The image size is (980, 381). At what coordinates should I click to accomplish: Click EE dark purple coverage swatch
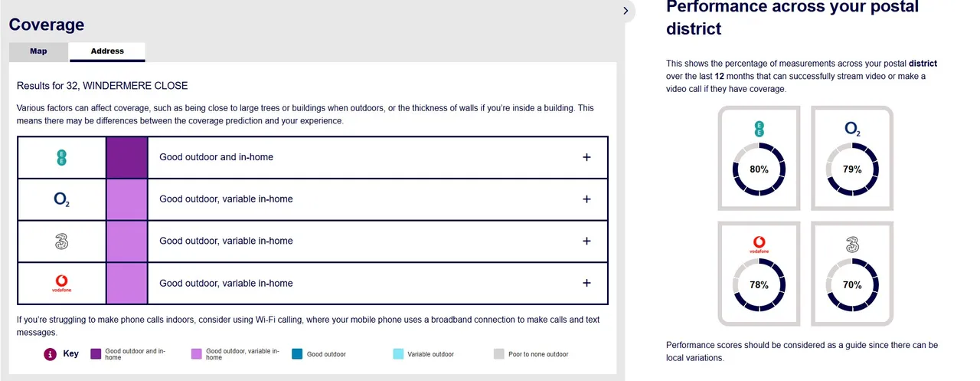click(x=126, y=157)
